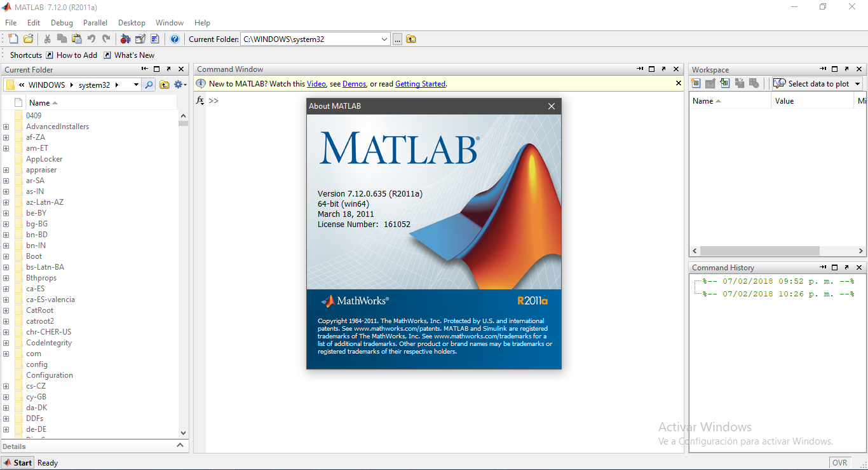Viewport: 868px width, 470px height.
Task: Click the Help question mark icon
Action: pyautogui.click(x=173, y=38)
